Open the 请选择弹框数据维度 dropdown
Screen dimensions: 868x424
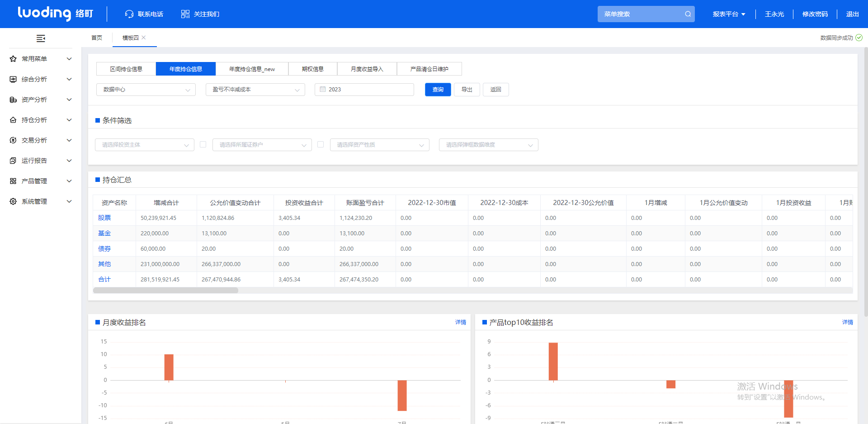(x=489, y=145)
